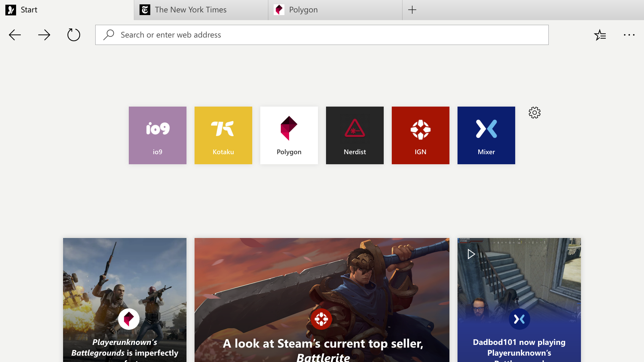Open the three-dot more menu

tap(629, 35)
